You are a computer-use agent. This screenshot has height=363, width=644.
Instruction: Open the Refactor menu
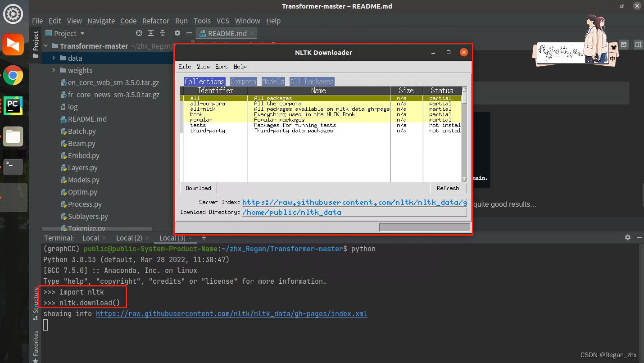155,21
